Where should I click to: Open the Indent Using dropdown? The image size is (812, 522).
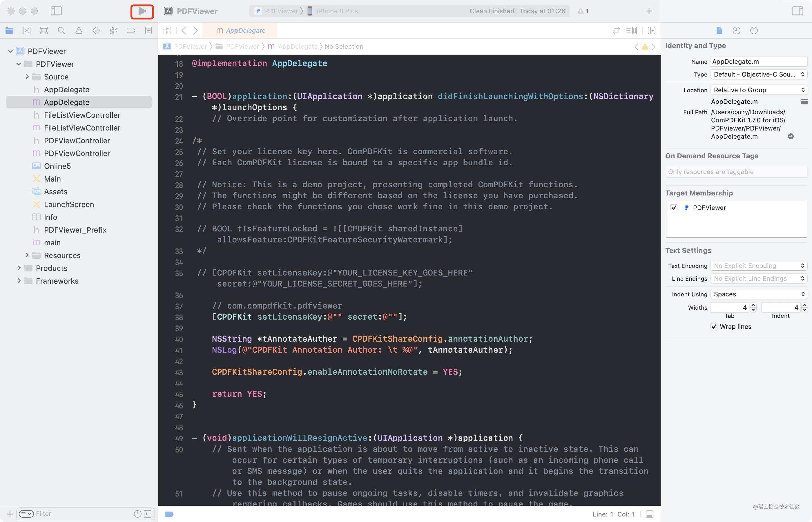click(758, 294)
